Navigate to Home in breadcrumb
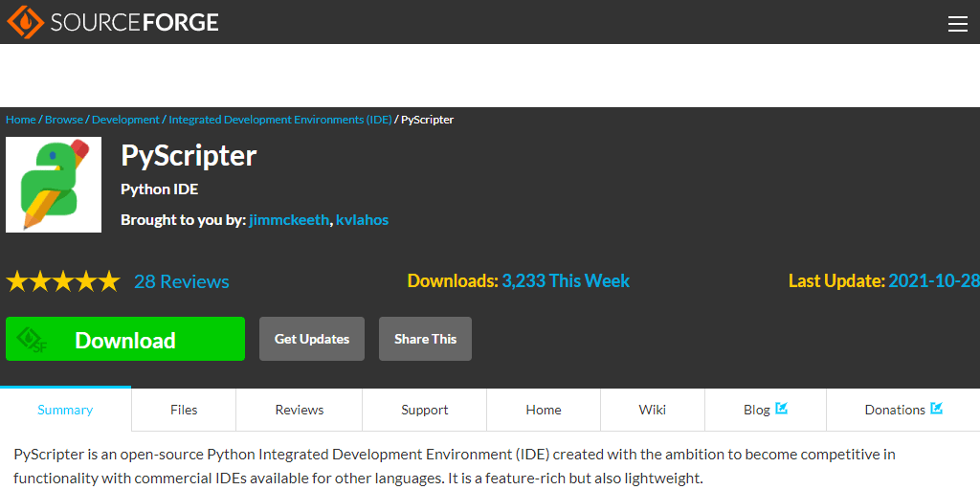This screenshot has height=490, width=980. click(20, 120)
